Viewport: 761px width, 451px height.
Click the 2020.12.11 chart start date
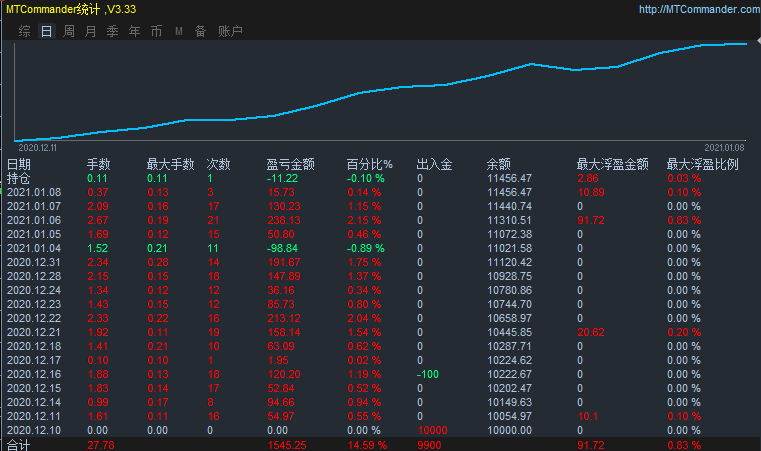coord(37,148)
